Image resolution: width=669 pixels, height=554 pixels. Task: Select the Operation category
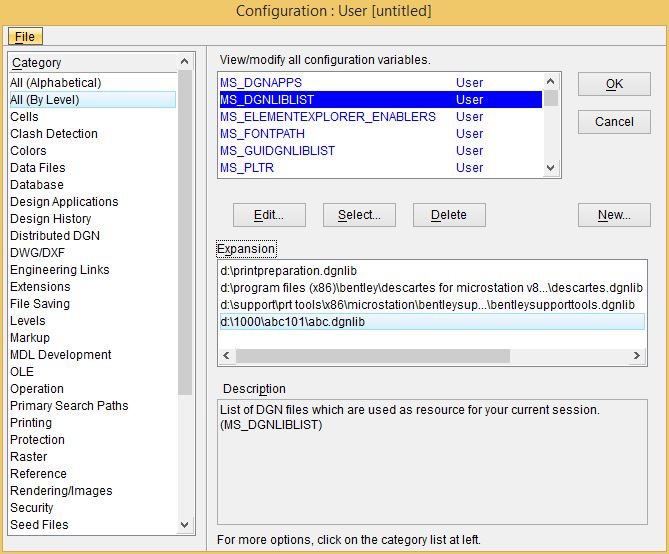[x=92, y=389]
